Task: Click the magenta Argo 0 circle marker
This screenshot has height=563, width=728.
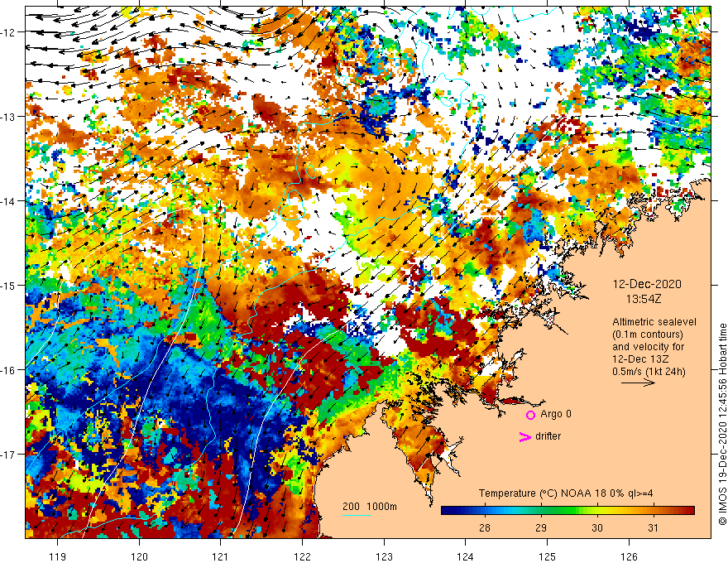Action: tap(530, 415)
